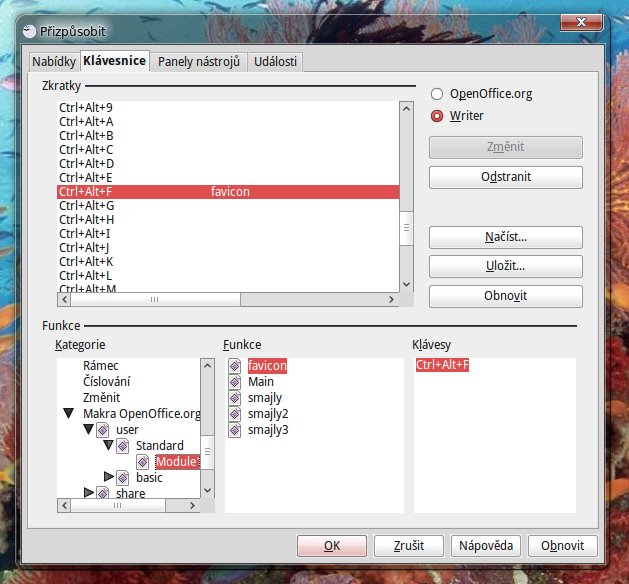Select the OpenOffice.org radio button
This screenshot has height=584, width=629.
click(437, 94)
